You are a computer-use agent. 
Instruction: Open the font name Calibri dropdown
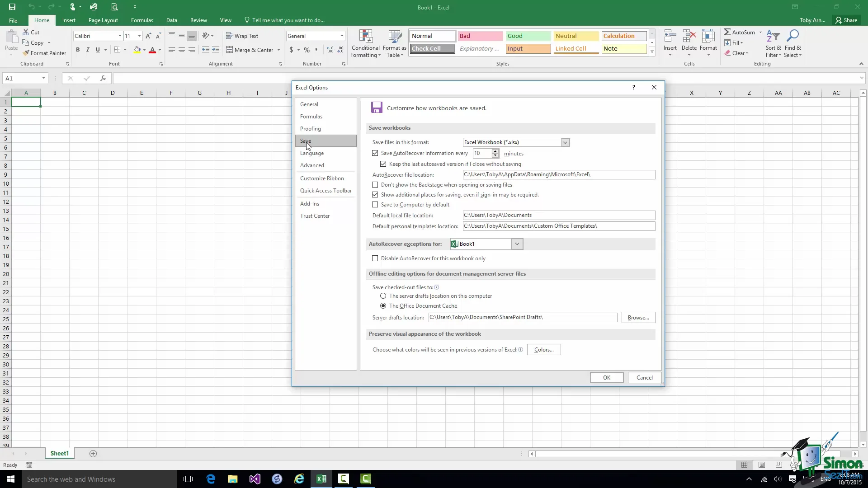click(x=120, y=36)
